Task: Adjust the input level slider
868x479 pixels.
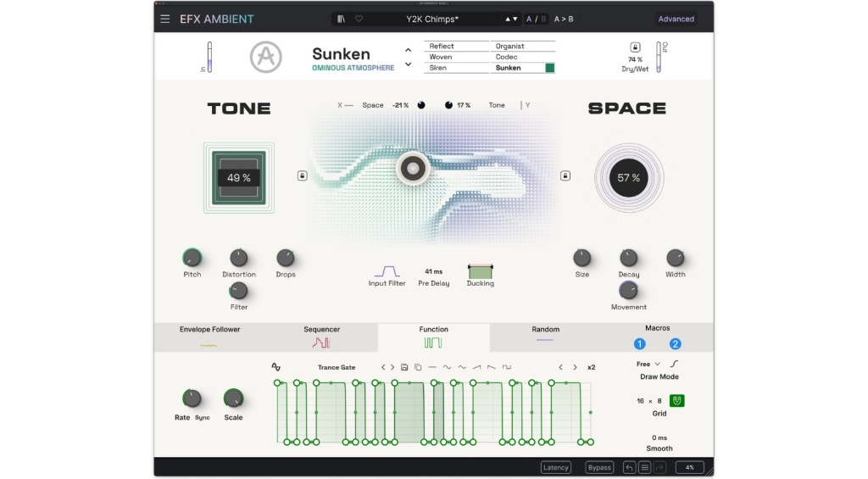Action: pyautogui.click(x=209, y=57)
